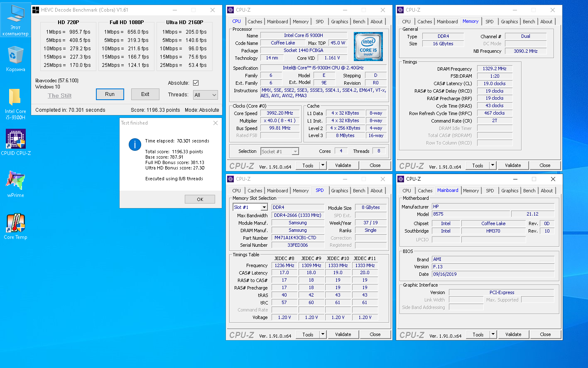Click the Intel Core i5 inside logo
Viewport: 588px width, 368px height.
pos(368,47)
